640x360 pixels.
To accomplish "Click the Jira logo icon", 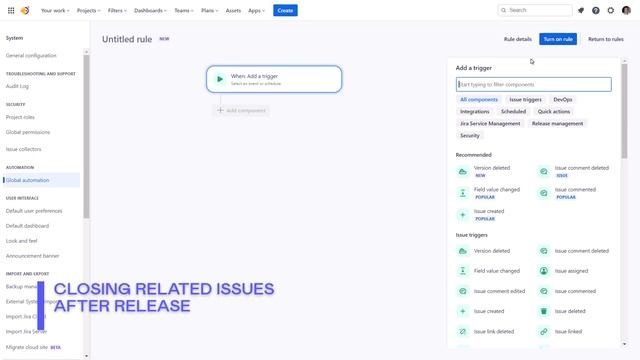I will point(25,11).
